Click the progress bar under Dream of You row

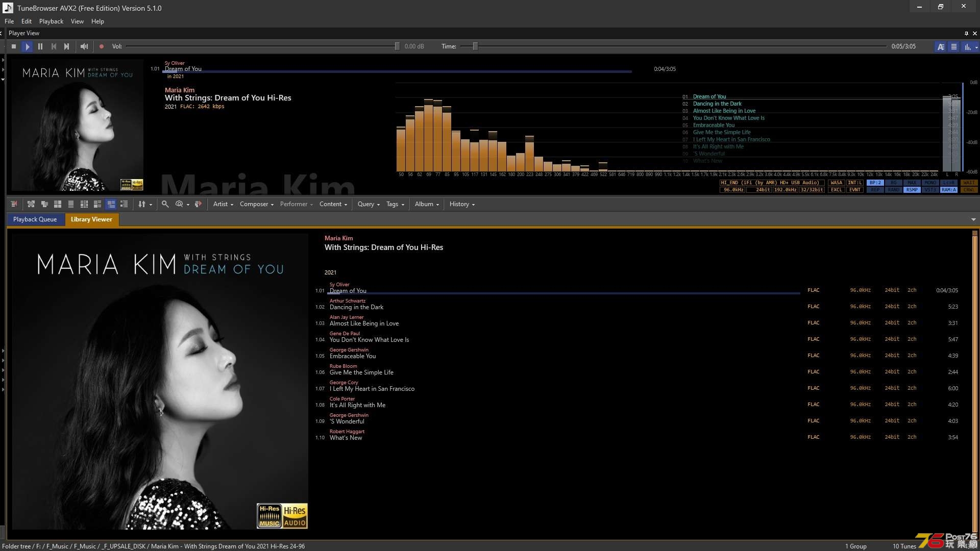coord(563,293)
